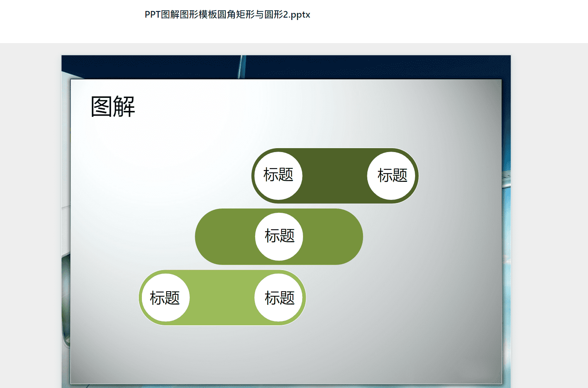
Task: Click the 标题 circle in middle green bar
Action: (x=279, y=237)
